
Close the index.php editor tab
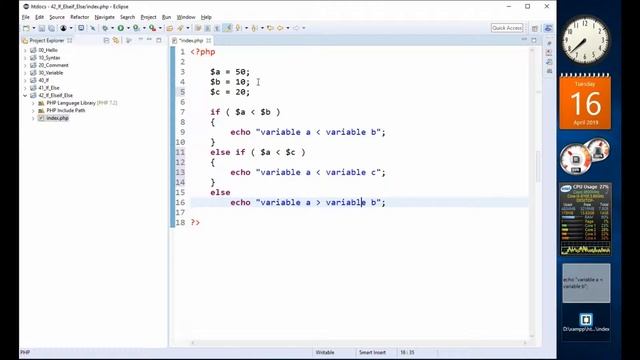click(209, 40)
